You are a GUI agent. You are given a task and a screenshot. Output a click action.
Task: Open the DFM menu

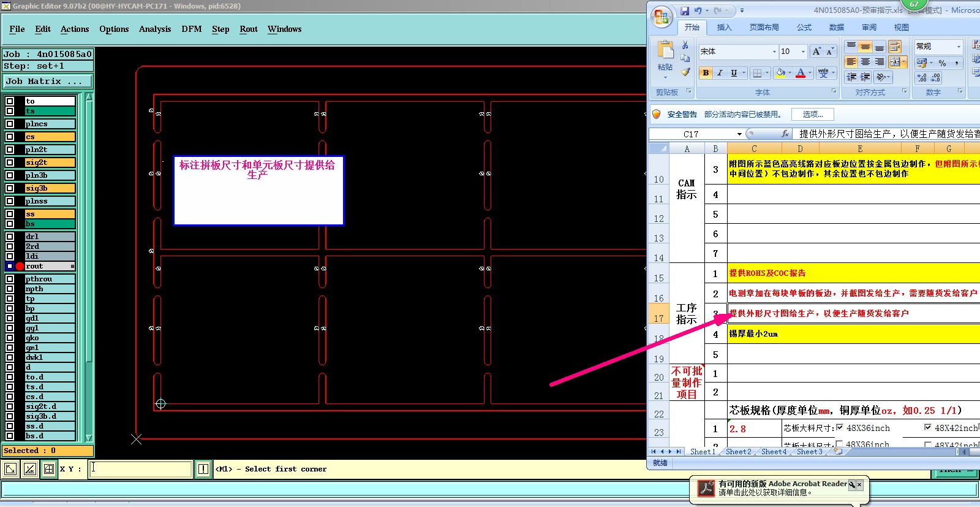click(x=192, y=29)
